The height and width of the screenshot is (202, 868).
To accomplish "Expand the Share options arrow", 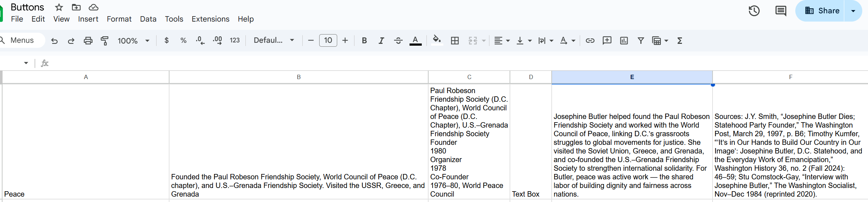I will pyautogui.click(x=853, y=11).
